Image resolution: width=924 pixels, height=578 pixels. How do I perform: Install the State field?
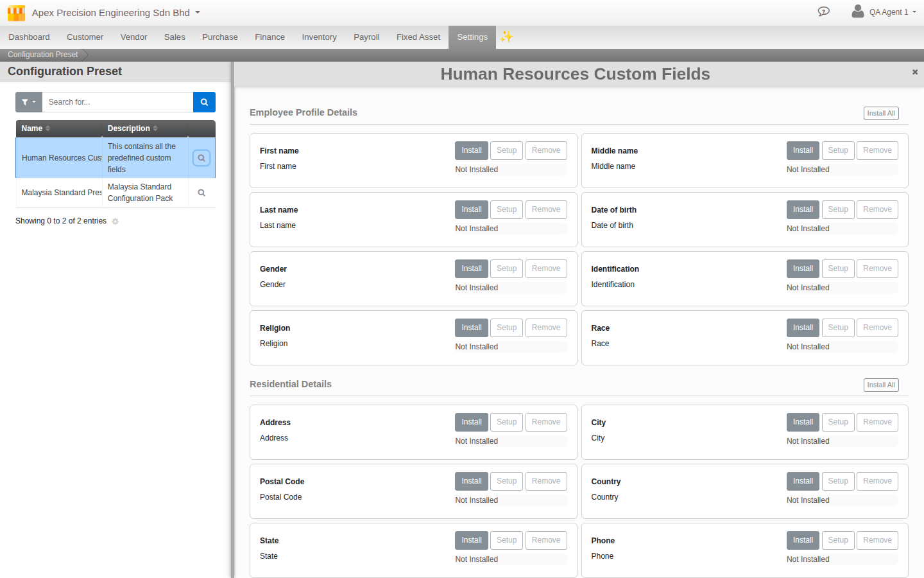click(472, 540)
